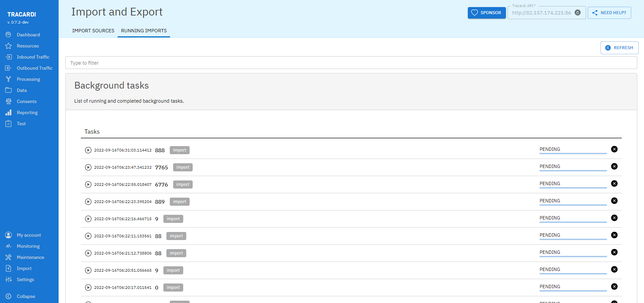644x303 pixels.
Task: Click the Refresh button above the task list
Action: [x=619, y=47]
